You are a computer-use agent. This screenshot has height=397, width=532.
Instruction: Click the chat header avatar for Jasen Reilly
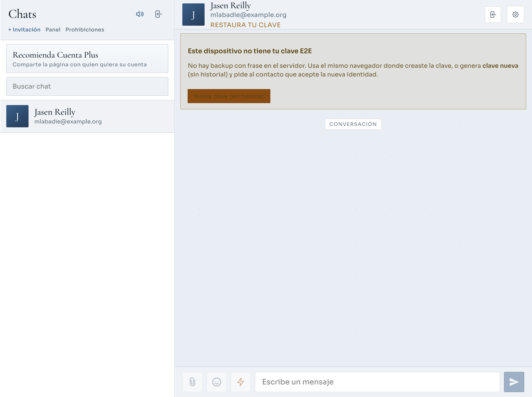193,15
